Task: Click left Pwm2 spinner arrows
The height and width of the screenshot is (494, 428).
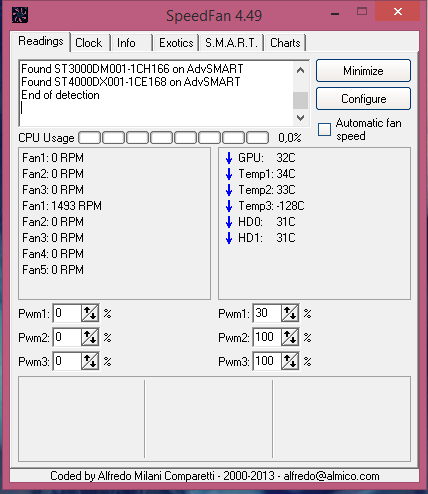Action: [90, 337]
